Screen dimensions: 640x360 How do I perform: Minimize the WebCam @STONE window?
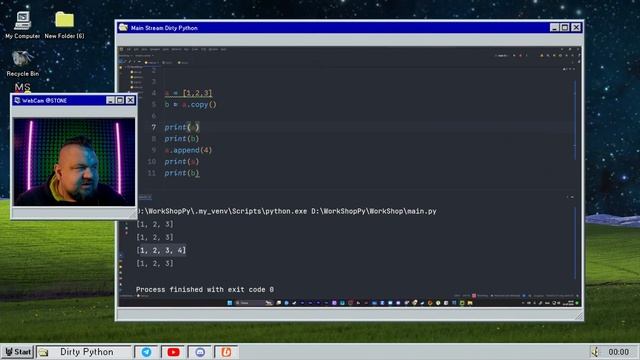110,100
